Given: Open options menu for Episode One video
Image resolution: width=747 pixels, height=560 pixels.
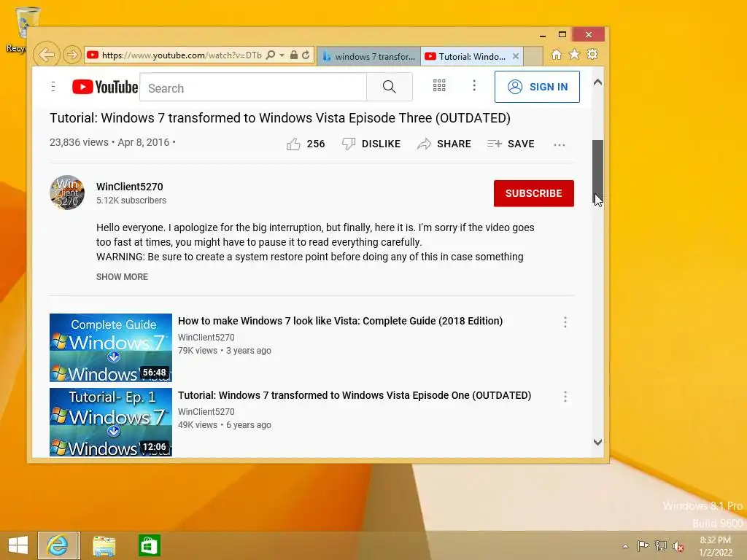Looking at the screenshot, I should tap(565, 397).
